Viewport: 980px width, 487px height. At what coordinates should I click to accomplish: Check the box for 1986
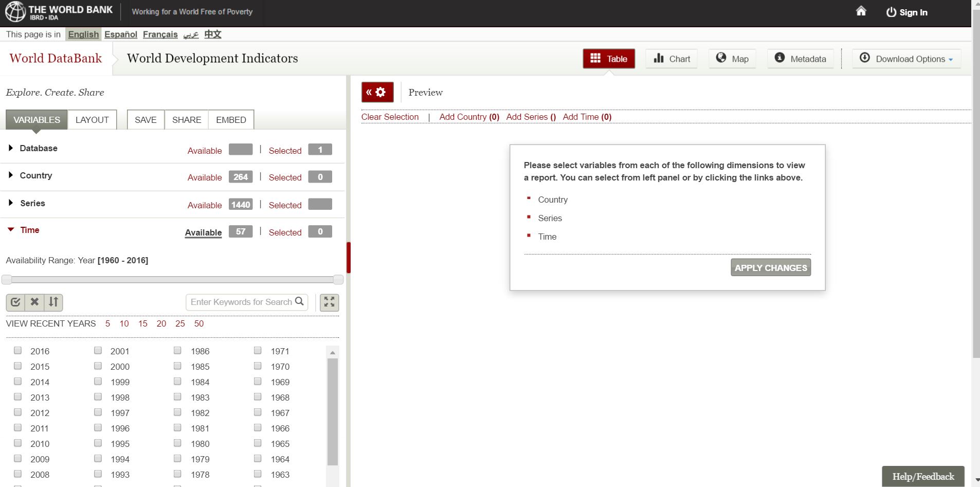[x=177, y=350]
